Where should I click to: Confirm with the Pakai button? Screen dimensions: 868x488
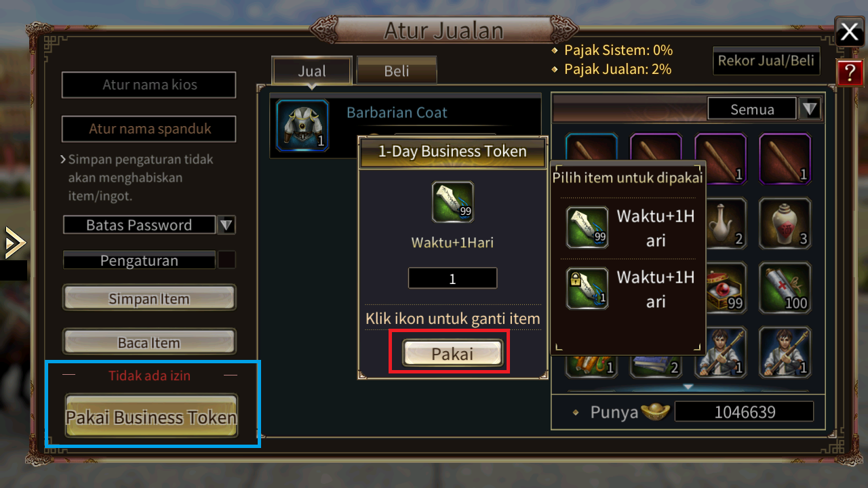pos(452,353)
